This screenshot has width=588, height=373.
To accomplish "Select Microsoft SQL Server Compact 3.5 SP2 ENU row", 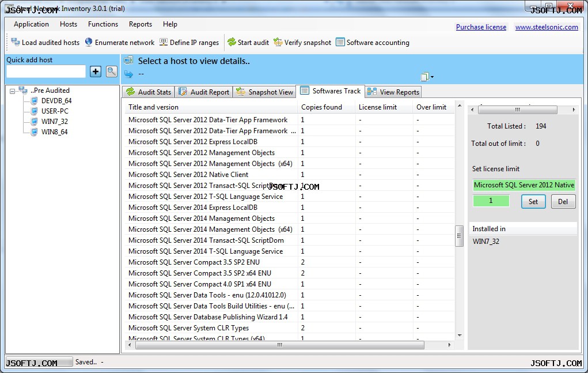I will point(290,262).
